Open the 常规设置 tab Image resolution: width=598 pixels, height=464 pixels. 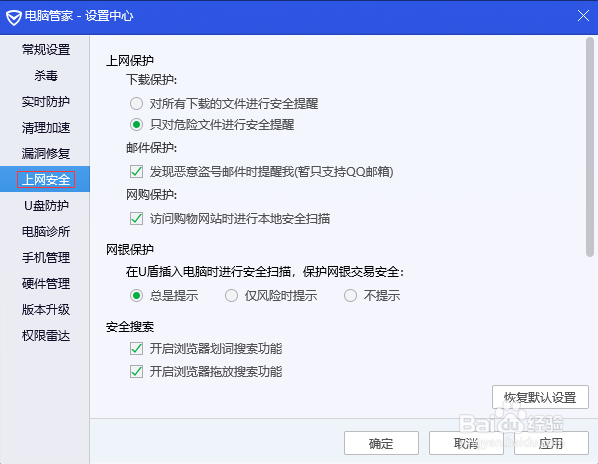click(46, 50)
